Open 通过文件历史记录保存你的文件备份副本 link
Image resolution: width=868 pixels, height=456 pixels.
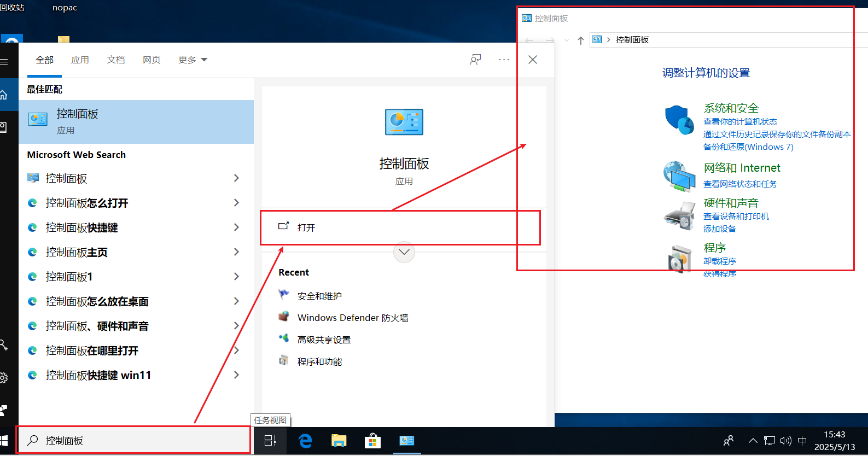point(777,135)
